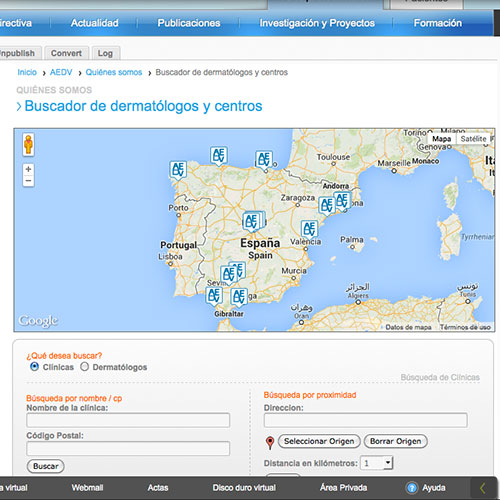Click page title Buscador de dermatólogos y centros
Image resolution: width=500 pixels, height=500 pixels.
143,106
